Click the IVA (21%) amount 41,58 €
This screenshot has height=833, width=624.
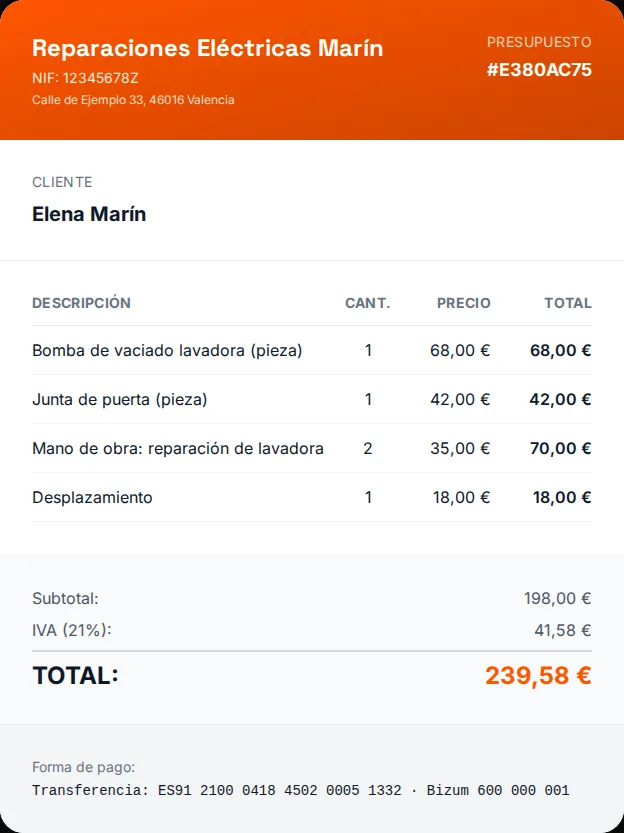point(562,631)
